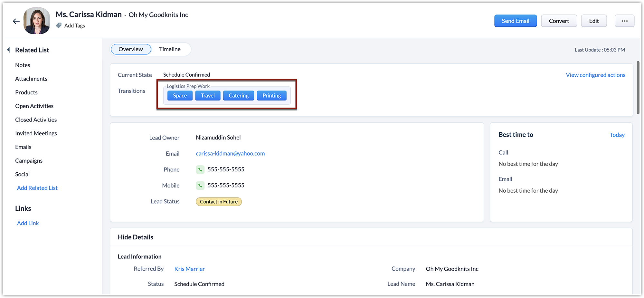Click the vertical scrollbar on the right
This screenshot has width=644, height=298.
[638, 88]
